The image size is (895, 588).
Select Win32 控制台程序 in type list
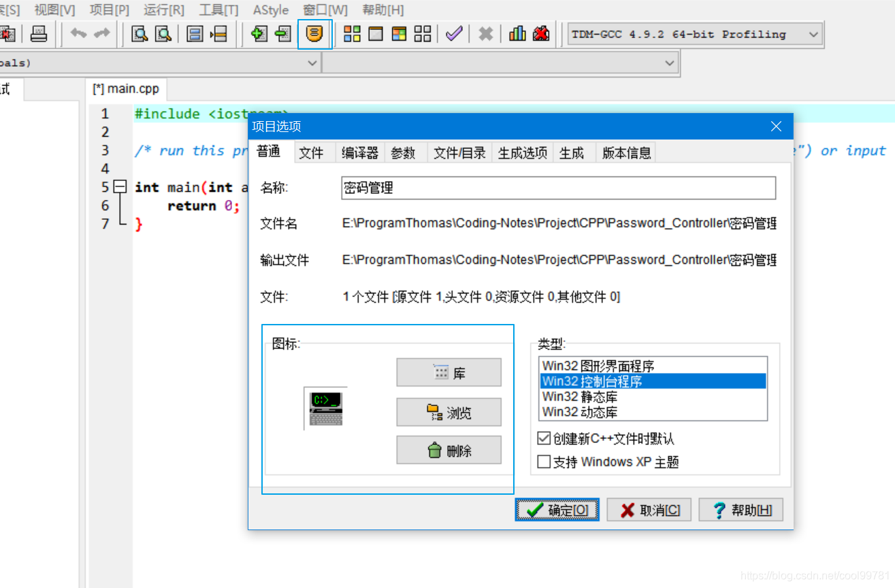(653, 381)
